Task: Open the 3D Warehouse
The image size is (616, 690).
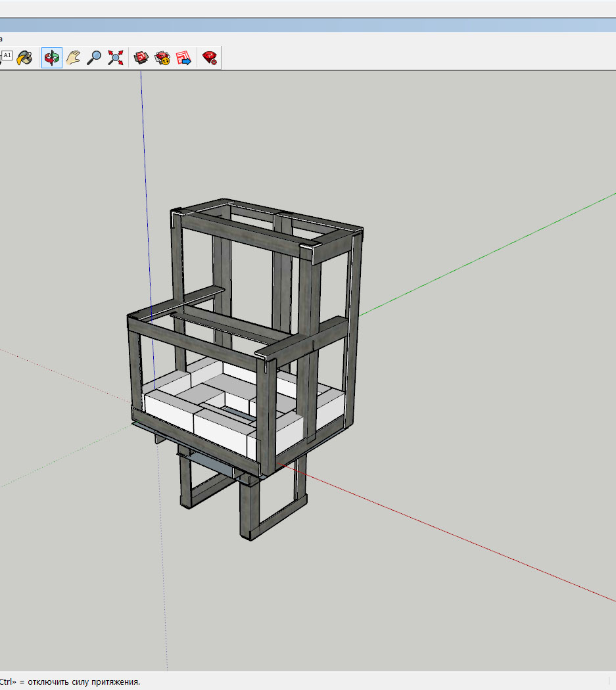Action: pyautogui.click(x=141, y=58)
